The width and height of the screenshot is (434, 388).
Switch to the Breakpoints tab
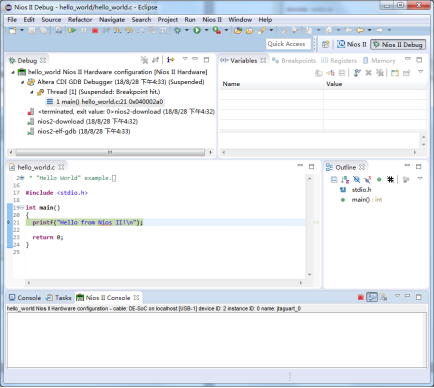tap(294, 61)
